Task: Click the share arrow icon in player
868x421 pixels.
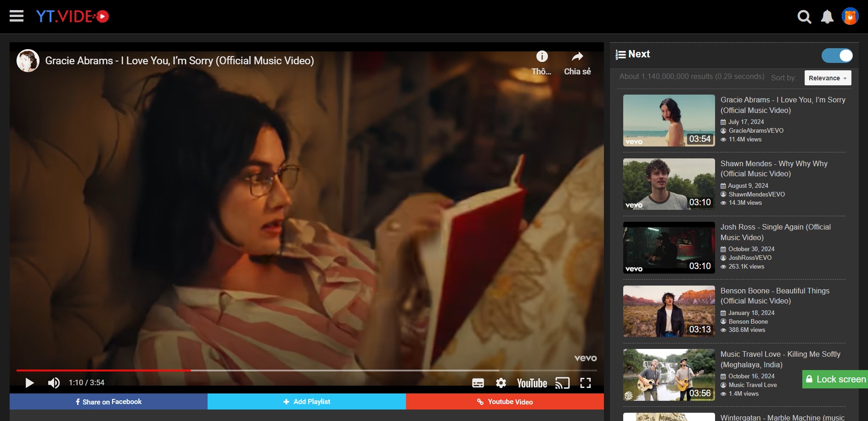Action: pyautogui.click(x=577, y=56)
